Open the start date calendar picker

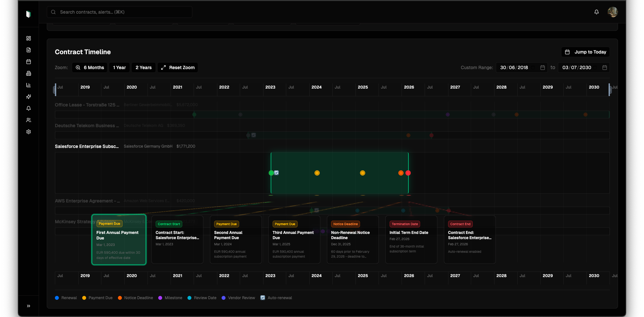(x=543, y=67)
